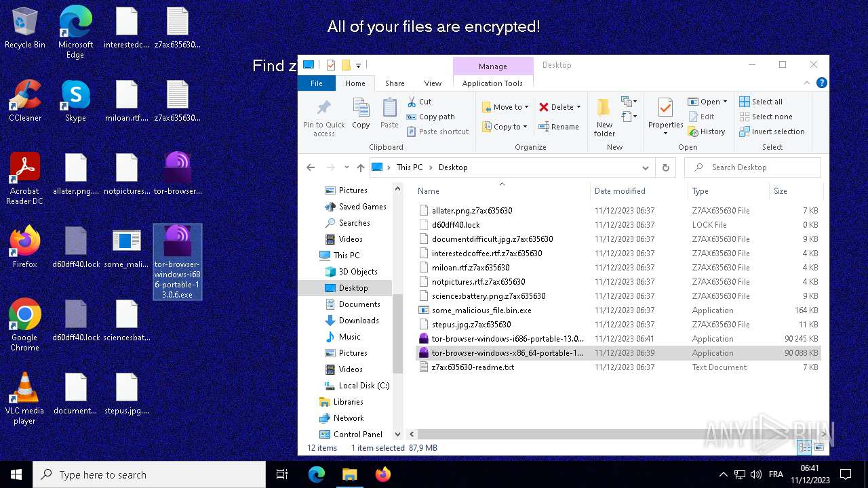The height and width of the screenshot is (488, 868).
Task: Click the Acrobat Reader DC desktop icon
Action: [25, 179]
